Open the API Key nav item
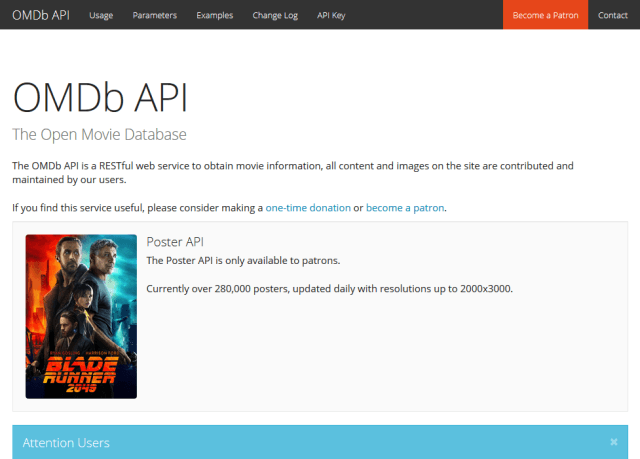This screenshot has height=459, width=640. point(331,15)
